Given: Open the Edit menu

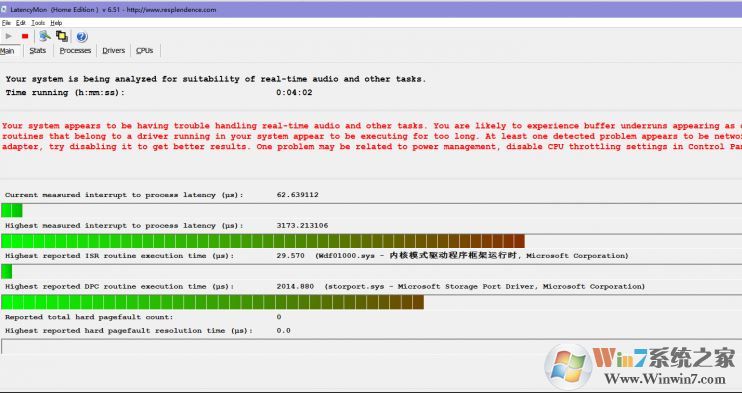Looking at the screenshot, I should [21, 23].
